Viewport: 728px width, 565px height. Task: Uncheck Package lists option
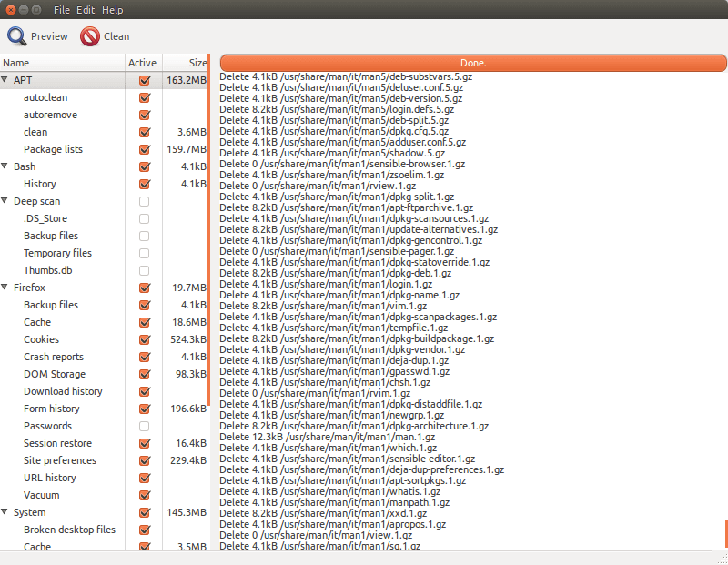coord(145,149)
